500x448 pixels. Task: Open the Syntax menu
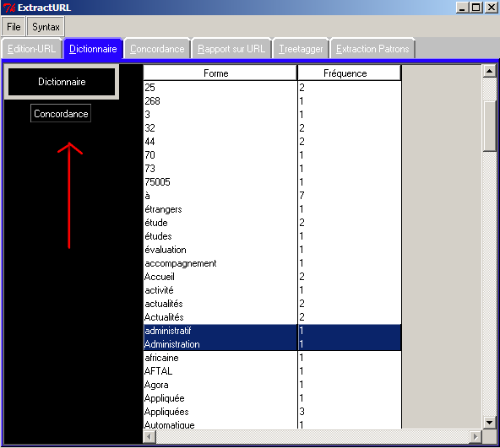(x=46, y=27)
